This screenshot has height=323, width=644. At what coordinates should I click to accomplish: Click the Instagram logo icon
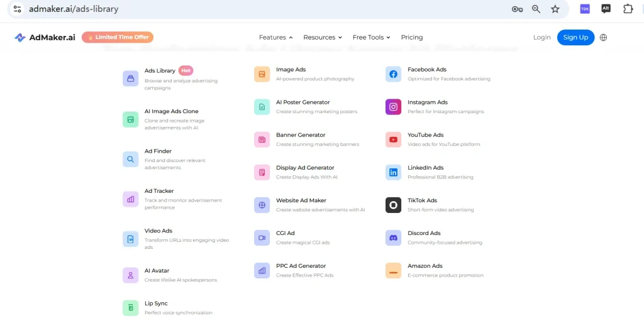click(394, 107)
